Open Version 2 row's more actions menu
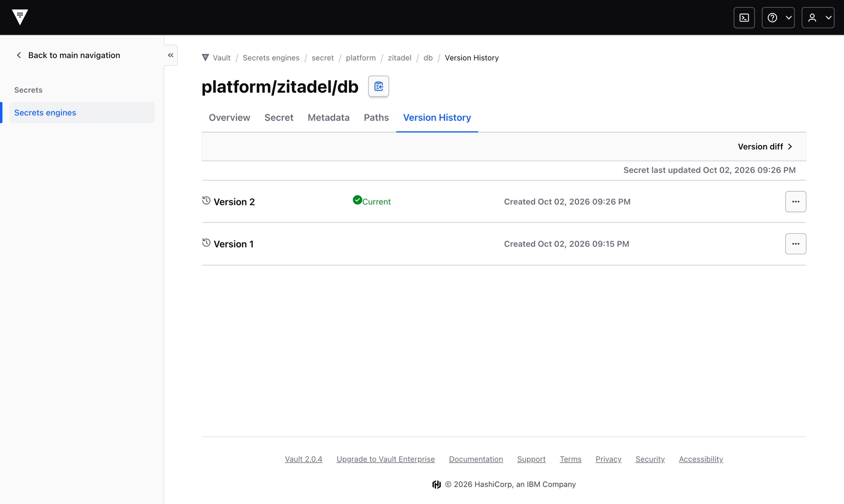Screen dimensions: 844x504 796,202
